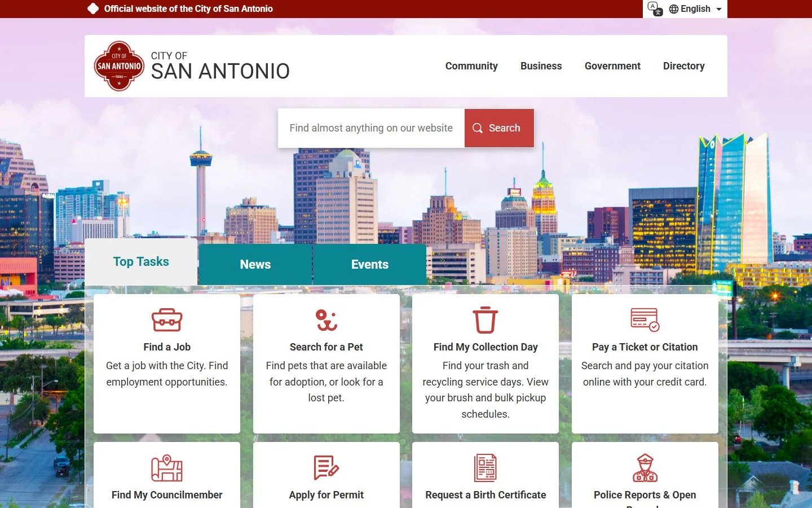Click the translate icon beside English
Image resolution: width=812 pixels, height=508 pixels.
point(655,8)
